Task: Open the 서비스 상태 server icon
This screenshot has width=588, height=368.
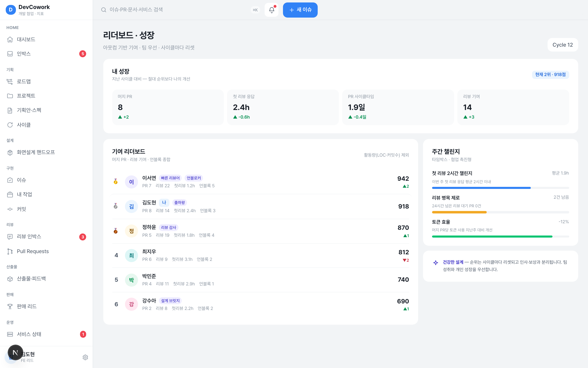Action: click(10, 334)
